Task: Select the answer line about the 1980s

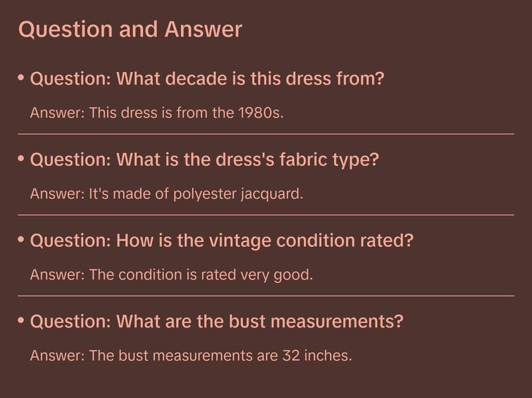Action: point(157,112)
